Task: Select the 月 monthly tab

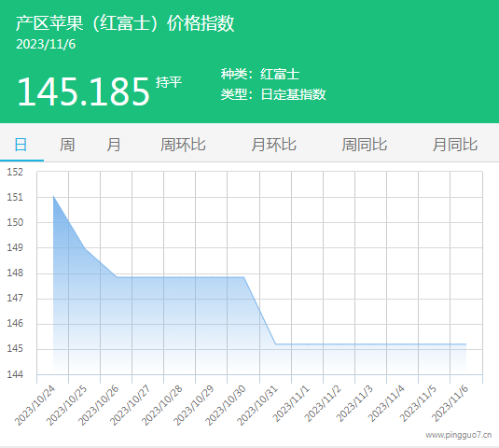Action: pos(114,145)
